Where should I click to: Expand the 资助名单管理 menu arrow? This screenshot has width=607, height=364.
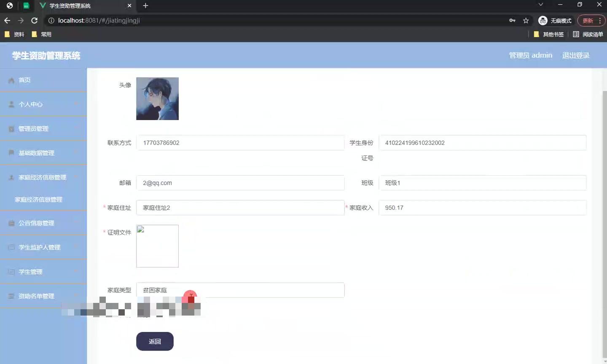[x=76, y=296]
